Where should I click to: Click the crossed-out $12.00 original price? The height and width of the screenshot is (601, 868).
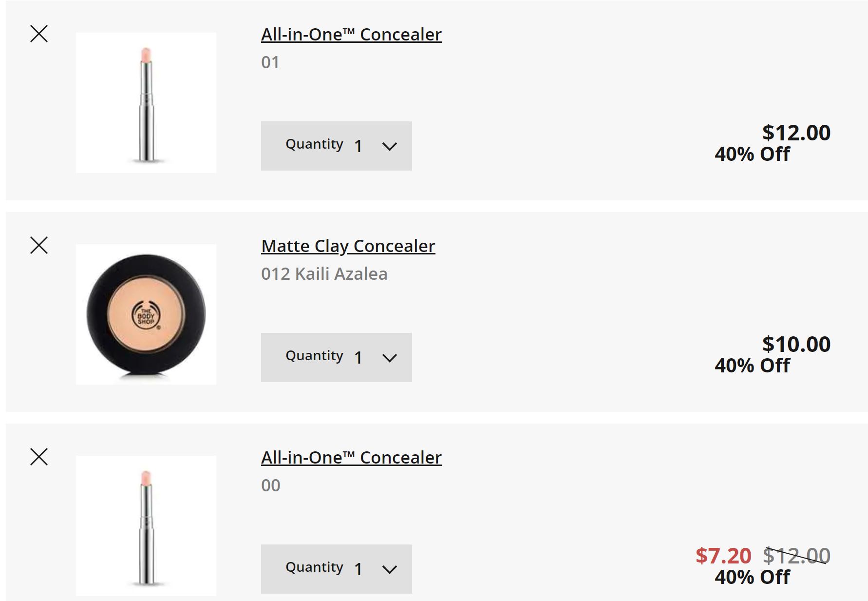click(x=796, y=556)
